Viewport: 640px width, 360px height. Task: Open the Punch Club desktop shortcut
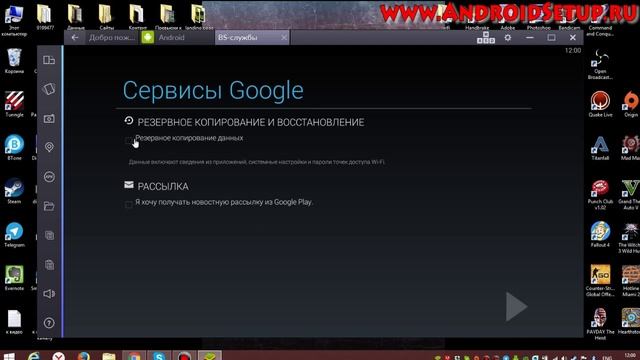600,195
